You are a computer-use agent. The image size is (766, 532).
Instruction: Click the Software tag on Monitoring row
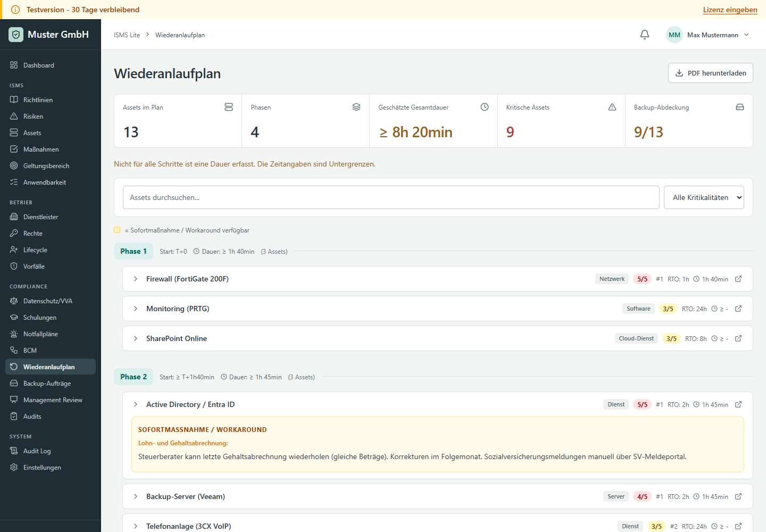pyautogui.click(x=638, y=309)
